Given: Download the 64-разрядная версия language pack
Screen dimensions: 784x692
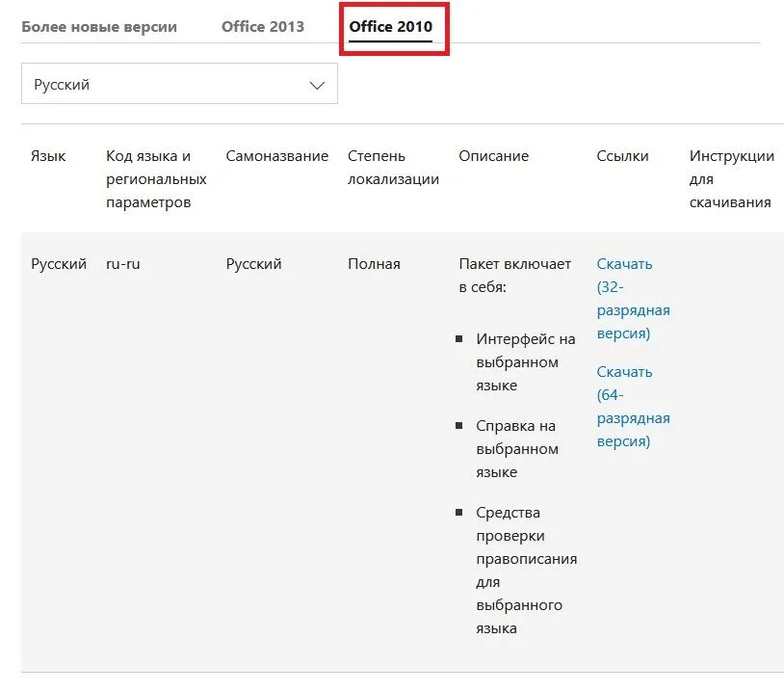Looking at the screenshot, I should (633, 407).
